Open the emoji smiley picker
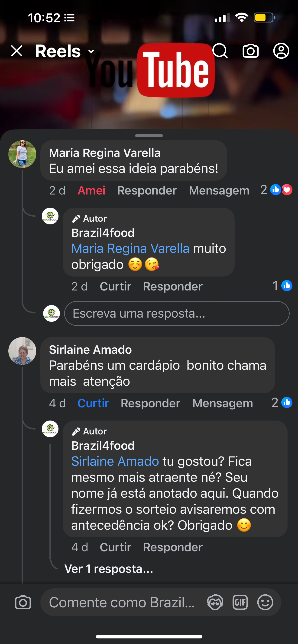Viewport: 298px width, 644px height. coord(265,602)
